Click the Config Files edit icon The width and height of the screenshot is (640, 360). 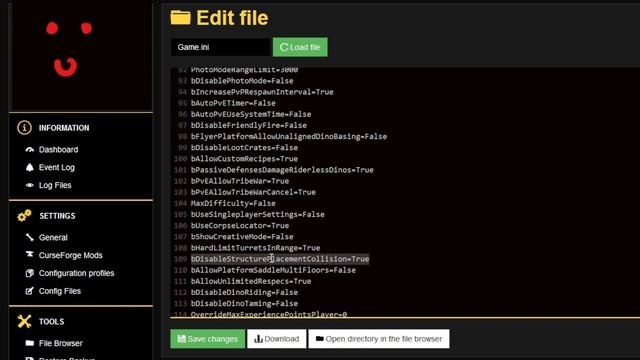pos(29,291)
